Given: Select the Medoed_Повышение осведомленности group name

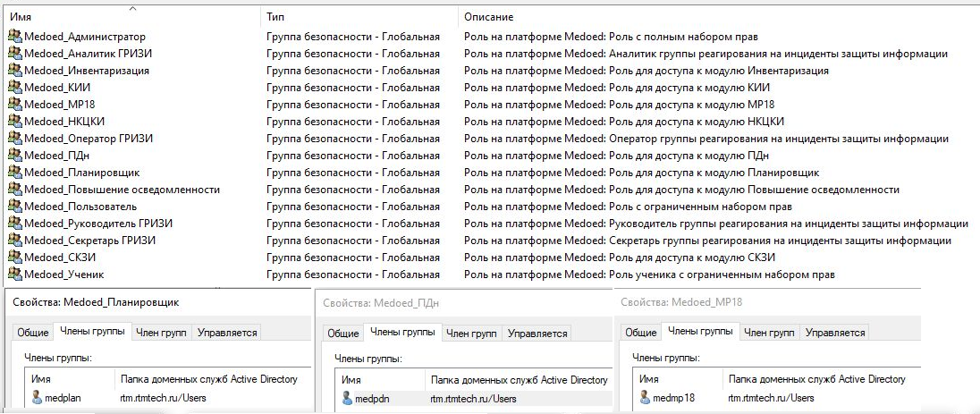Looking at the screenshot, I should (x=122, y=190).
